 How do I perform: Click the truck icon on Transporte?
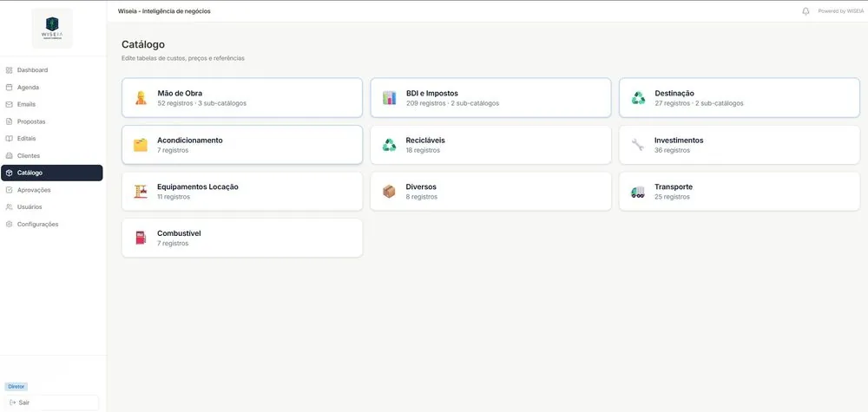coord(638,192)
